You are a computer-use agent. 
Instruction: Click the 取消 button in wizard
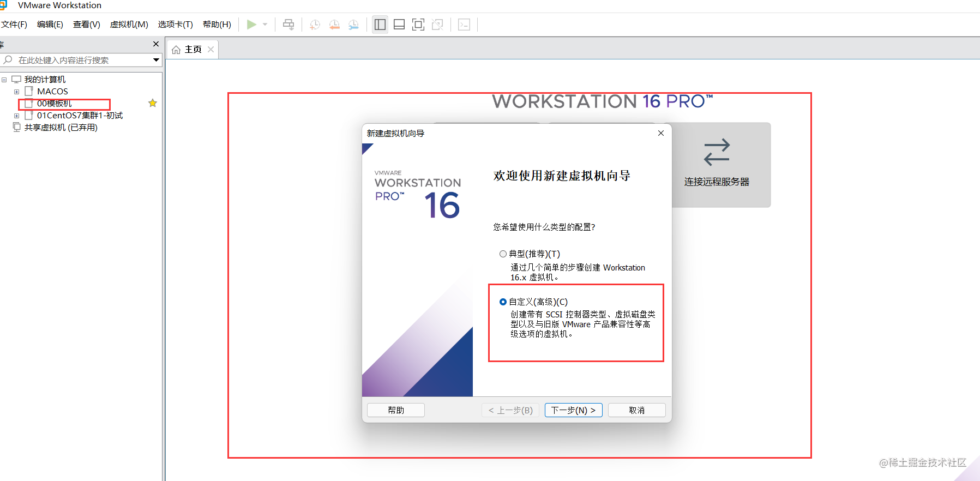pos(637,410)
